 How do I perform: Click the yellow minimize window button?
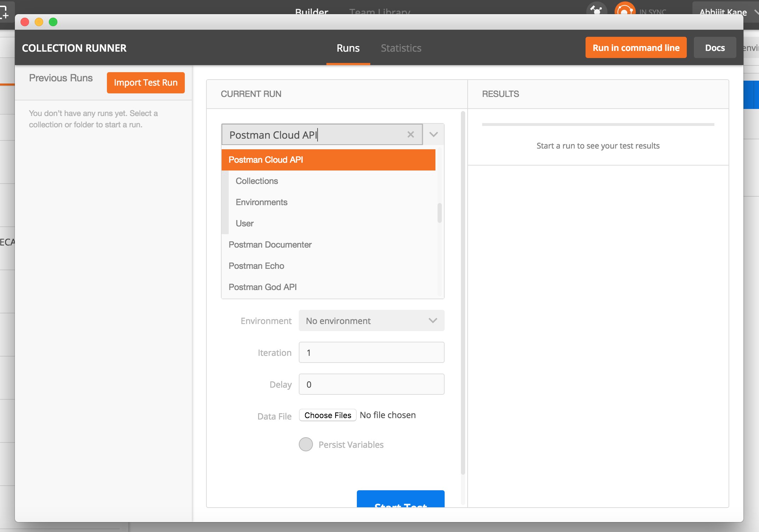(x=39, y=22)
